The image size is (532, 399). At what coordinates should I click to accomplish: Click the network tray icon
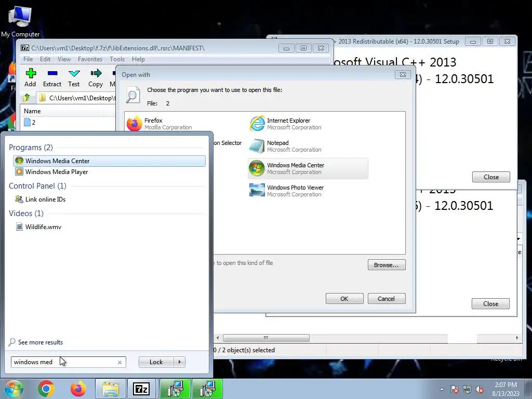point(467,389)
